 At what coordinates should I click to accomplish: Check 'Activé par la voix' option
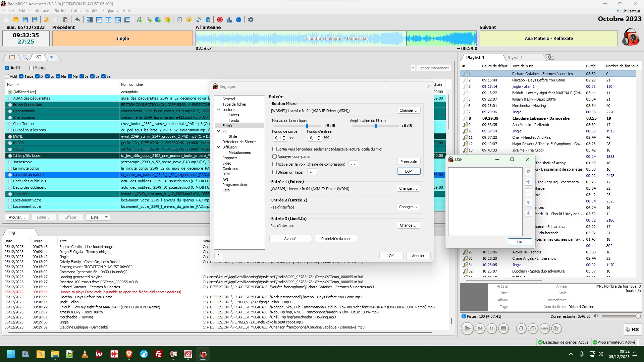pos(275,164)
